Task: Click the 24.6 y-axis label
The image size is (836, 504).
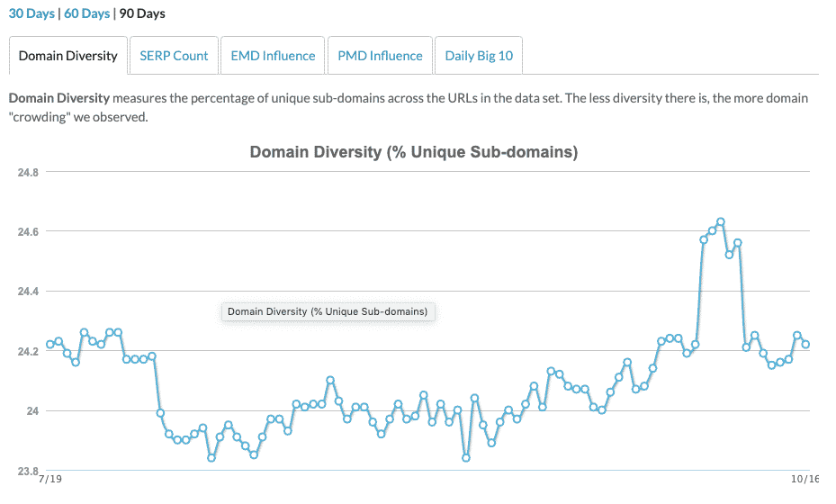Action: point(28,231)
